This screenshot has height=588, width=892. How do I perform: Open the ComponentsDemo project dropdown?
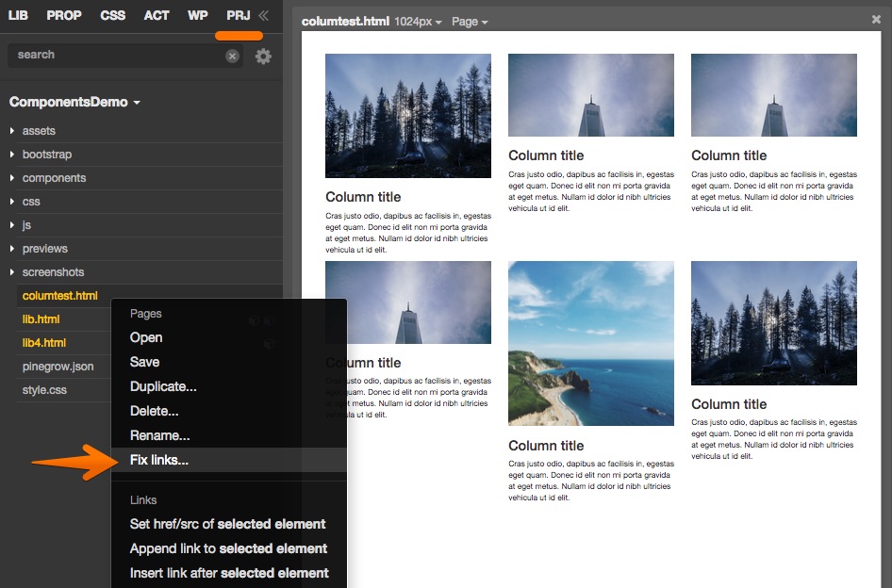[74, 102]
